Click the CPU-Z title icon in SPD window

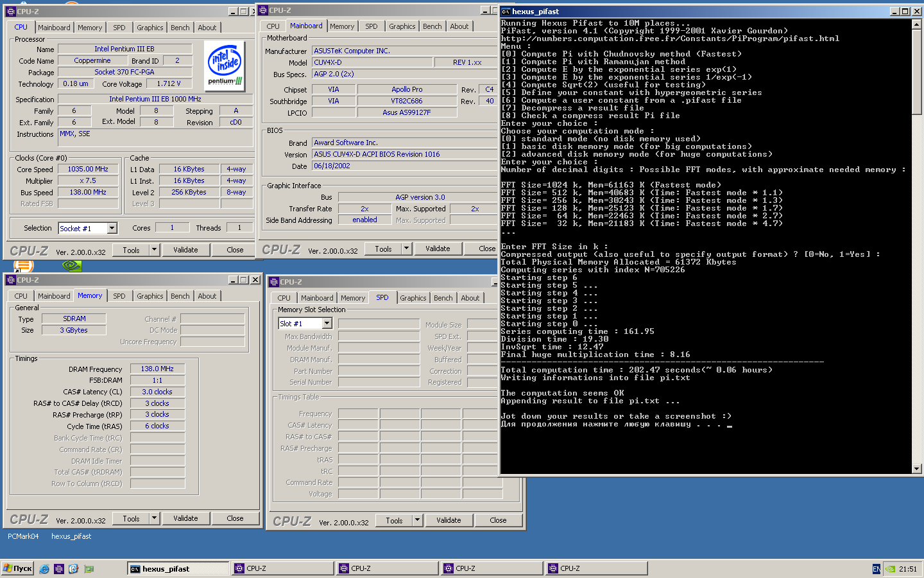point(274,282)
